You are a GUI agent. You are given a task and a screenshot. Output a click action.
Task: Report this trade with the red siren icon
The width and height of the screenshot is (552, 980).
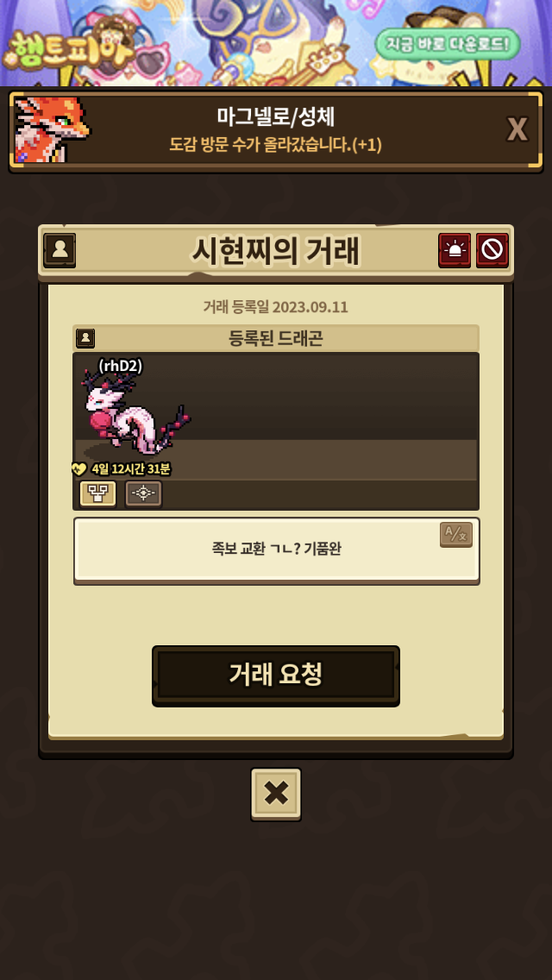pos(455,251)
